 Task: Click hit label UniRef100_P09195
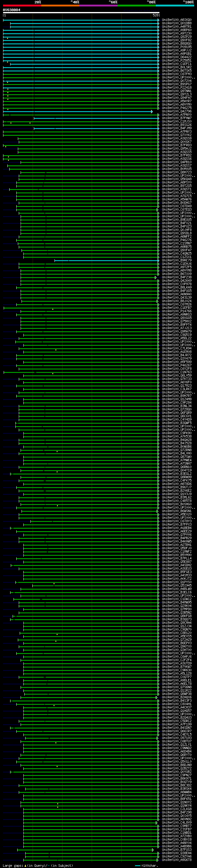(x=176, y=47)
